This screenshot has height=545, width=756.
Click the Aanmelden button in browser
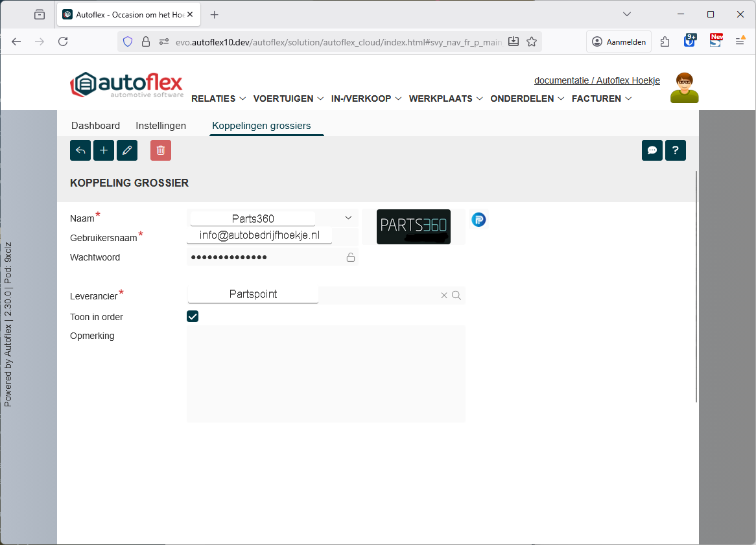(619, 41)
